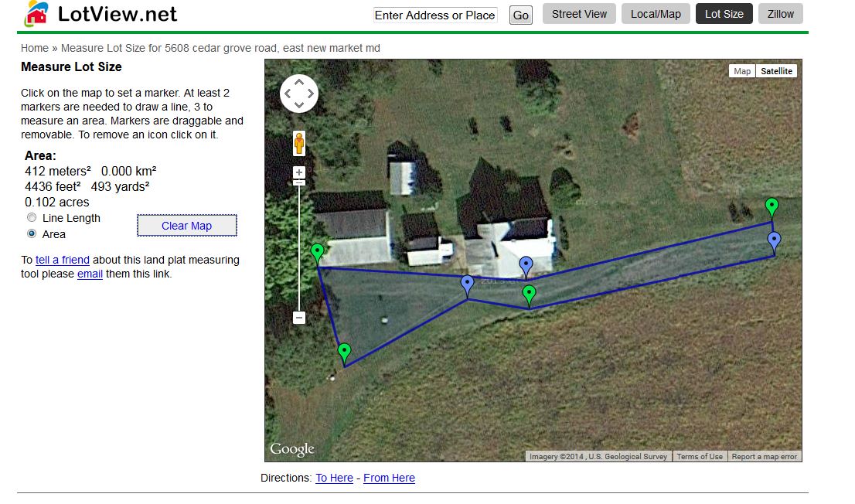Image resolution: width=855 pixels, height=504 pixels.
Task: Click the Street View pegman icon
Action: [299, 144]
